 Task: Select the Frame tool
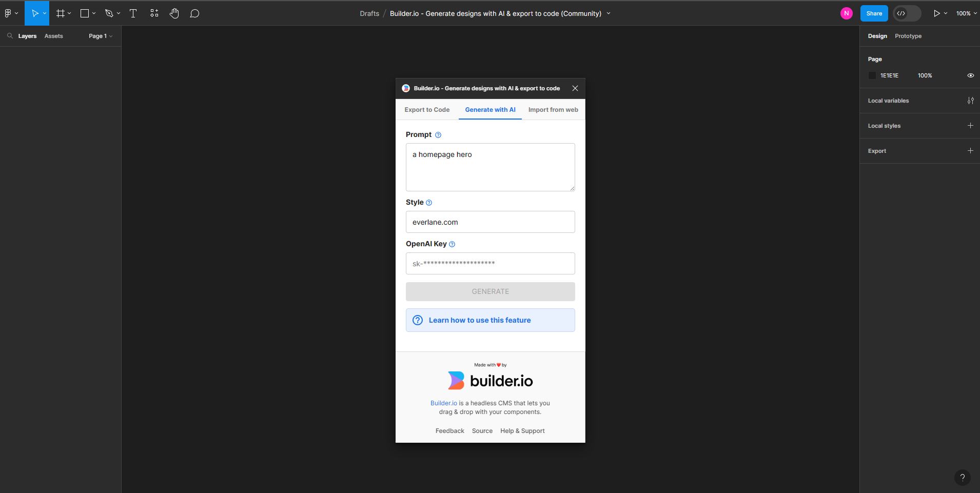click(x=60, y=13)
